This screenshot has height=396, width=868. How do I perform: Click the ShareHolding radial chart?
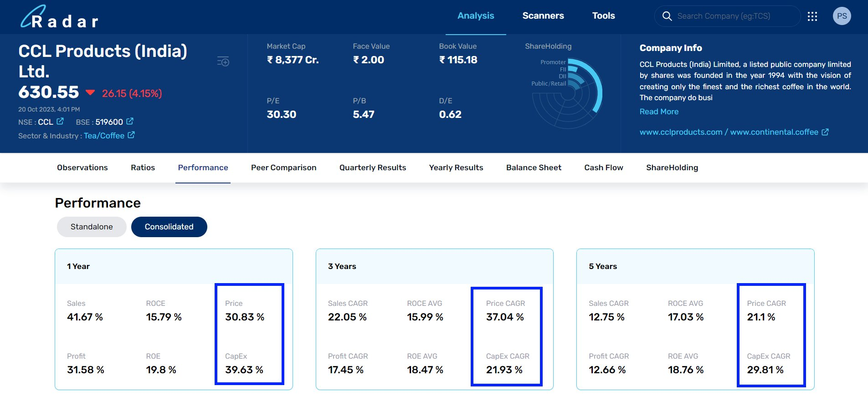click(568, 93)
